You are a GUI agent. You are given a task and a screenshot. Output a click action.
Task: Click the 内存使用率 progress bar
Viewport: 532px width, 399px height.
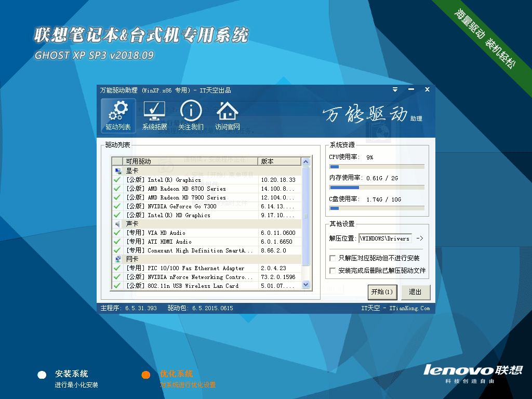point(377,187)
